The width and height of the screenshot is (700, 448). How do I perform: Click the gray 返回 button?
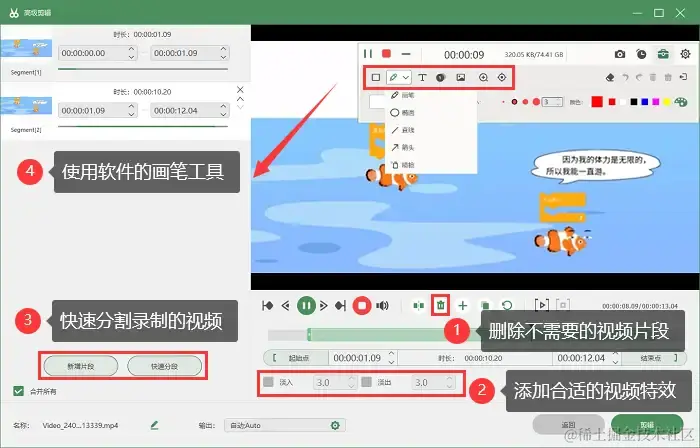pyautogui.click(x=568, y=424)
